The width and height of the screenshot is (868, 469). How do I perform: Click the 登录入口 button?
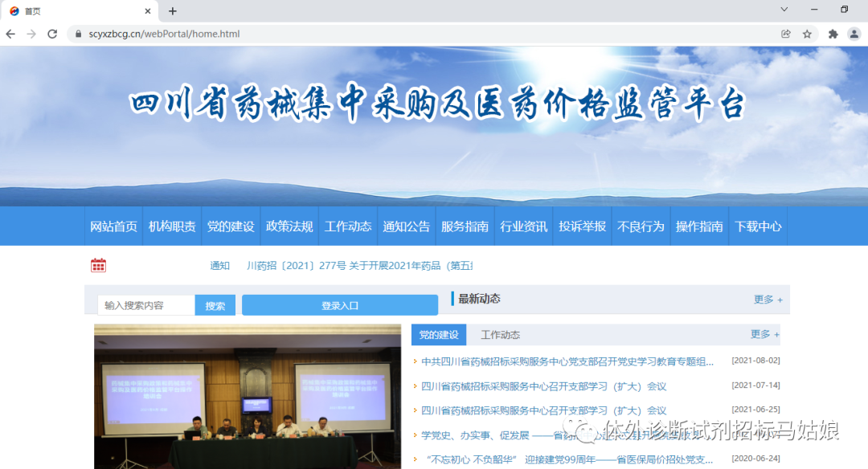tap(339, 306)
